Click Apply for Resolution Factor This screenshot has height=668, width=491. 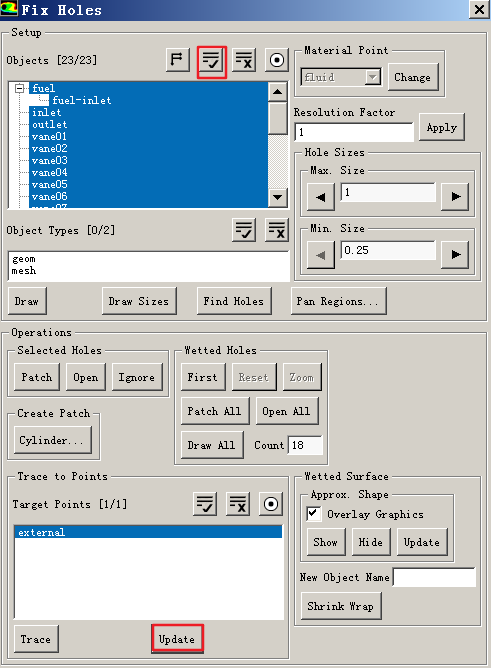pos(442,127)
